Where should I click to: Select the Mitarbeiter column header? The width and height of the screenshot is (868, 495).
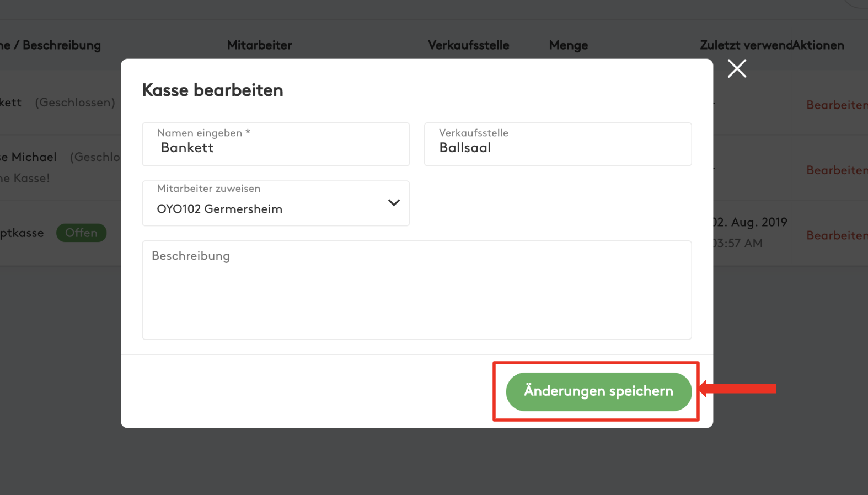[259, 45]
